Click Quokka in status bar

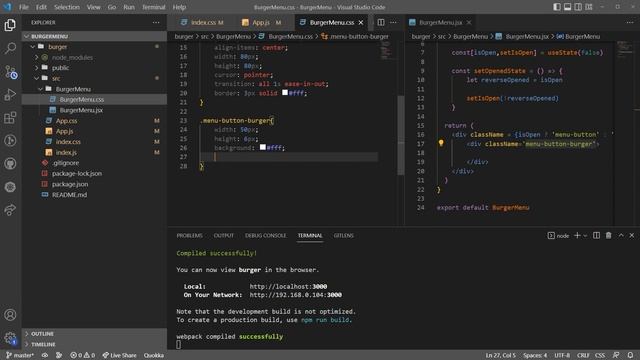[x=153, y=355]
